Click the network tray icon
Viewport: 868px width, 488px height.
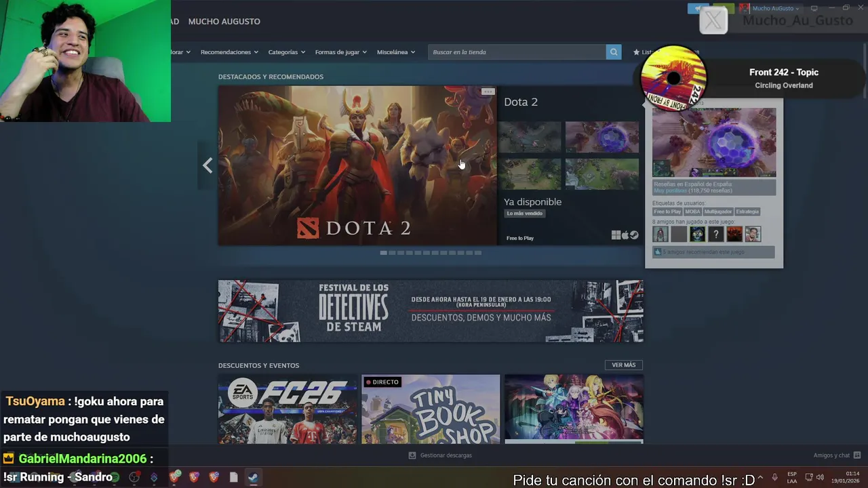pos(809,477)
